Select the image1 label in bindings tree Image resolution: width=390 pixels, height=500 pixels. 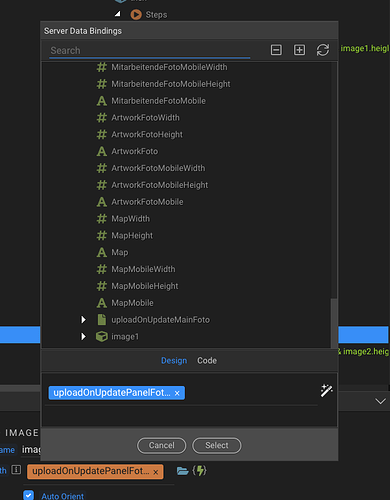pyautogui.click(x=125, y=337)
